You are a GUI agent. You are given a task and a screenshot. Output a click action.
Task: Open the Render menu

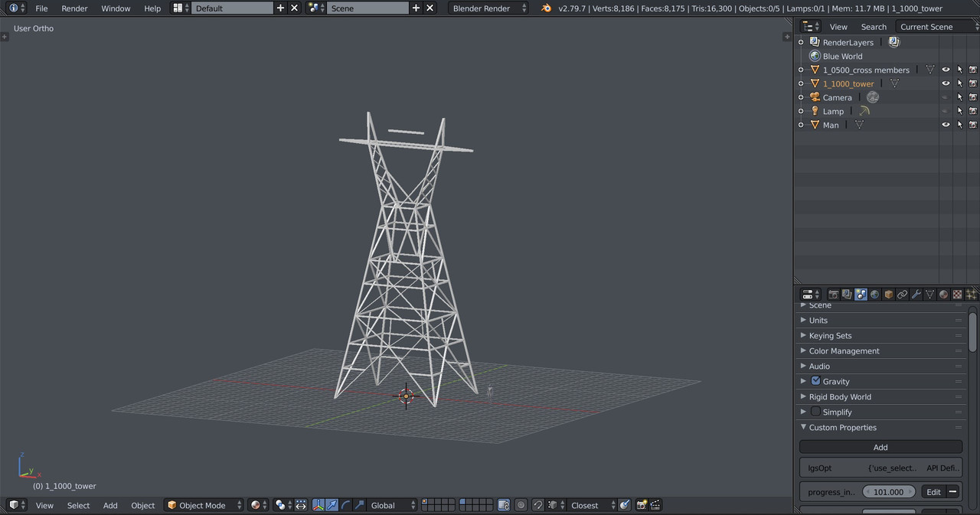click(x=74, y=8)
